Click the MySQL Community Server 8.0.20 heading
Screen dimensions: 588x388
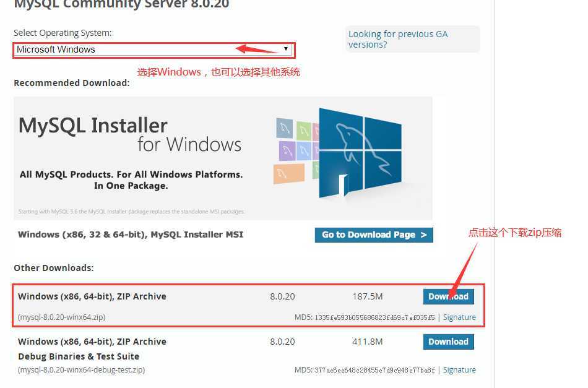(x=121, y=4)
